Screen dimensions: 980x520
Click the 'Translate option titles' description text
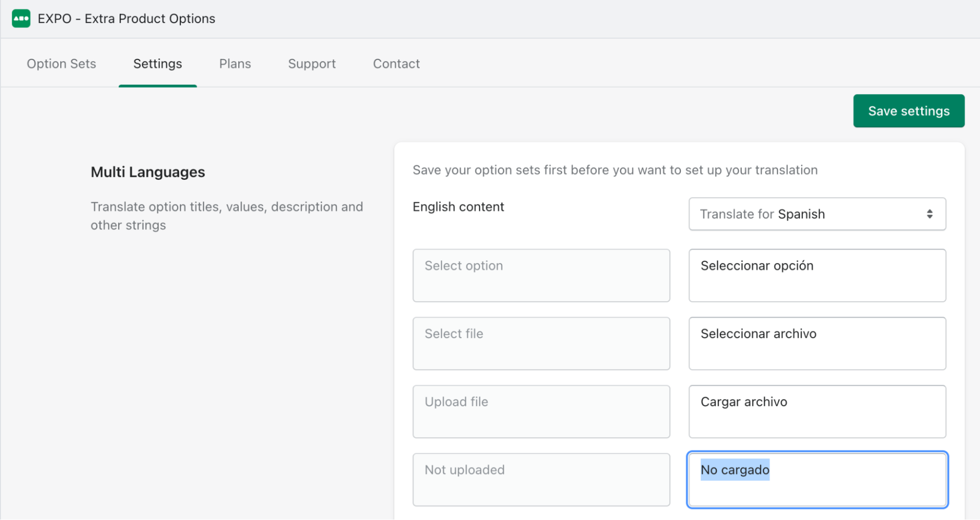coord(226,216)
